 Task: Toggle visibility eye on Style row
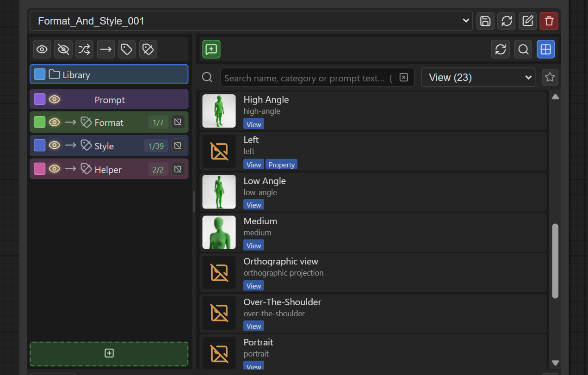coord(55,145)
